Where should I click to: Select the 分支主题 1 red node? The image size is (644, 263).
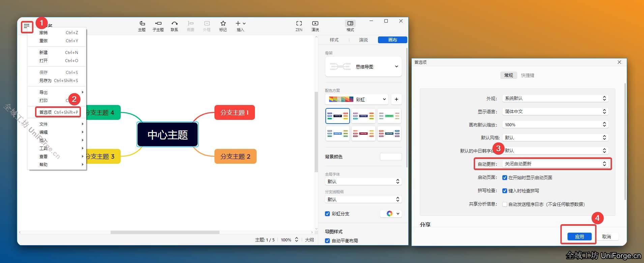[235, 112]
